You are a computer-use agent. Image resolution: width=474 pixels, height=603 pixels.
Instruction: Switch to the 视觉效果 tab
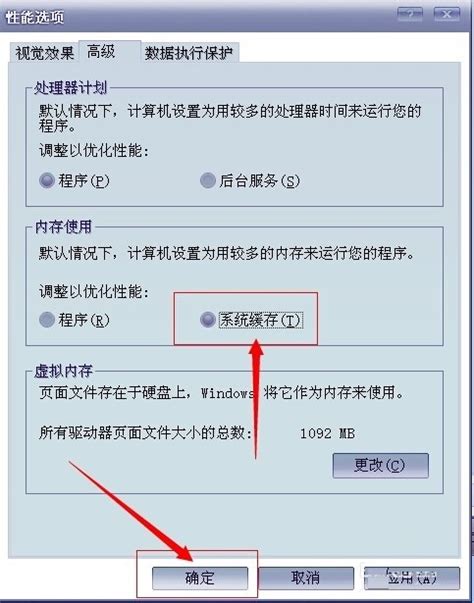pos(45,53)
